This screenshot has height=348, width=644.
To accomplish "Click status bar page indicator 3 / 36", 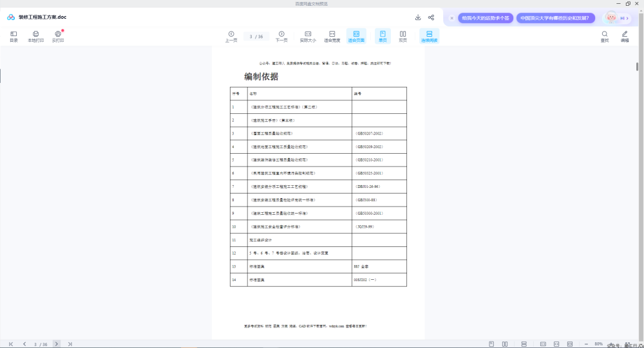I will click(x=41, y=344).
